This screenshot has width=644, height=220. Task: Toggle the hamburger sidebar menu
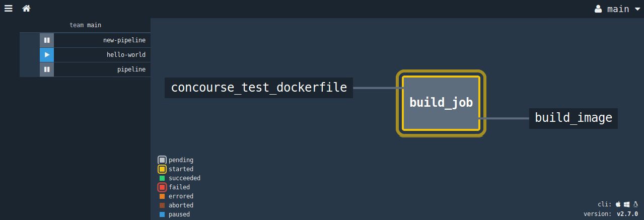(x=8, y=9)
